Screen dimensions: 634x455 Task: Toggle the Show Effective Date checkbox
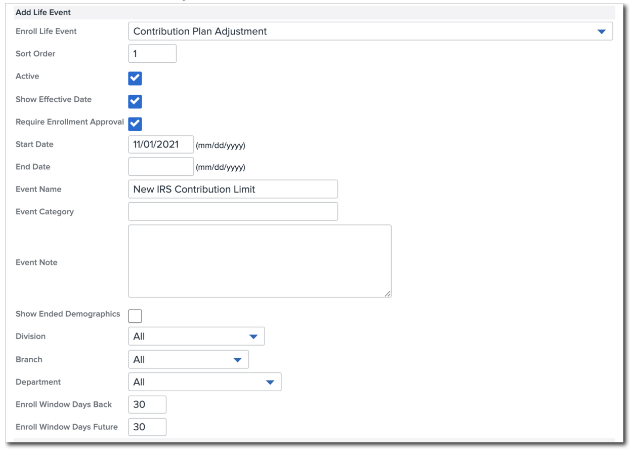coord(135,101)
